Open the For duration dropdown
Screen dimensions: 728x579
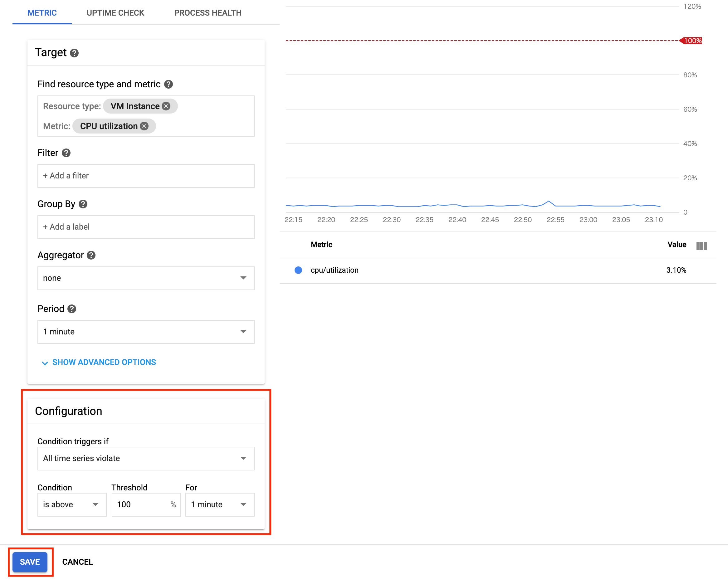point(219,504)
